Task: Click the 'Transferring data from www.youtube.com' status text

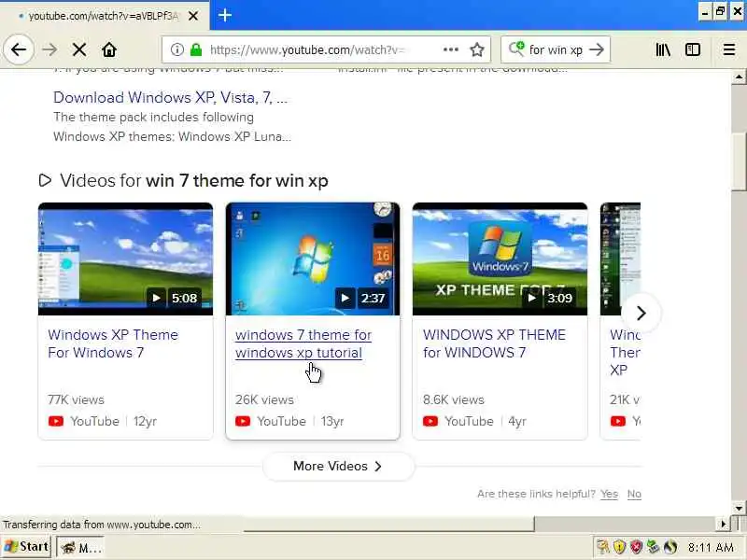Action: [x=102, y=525]
